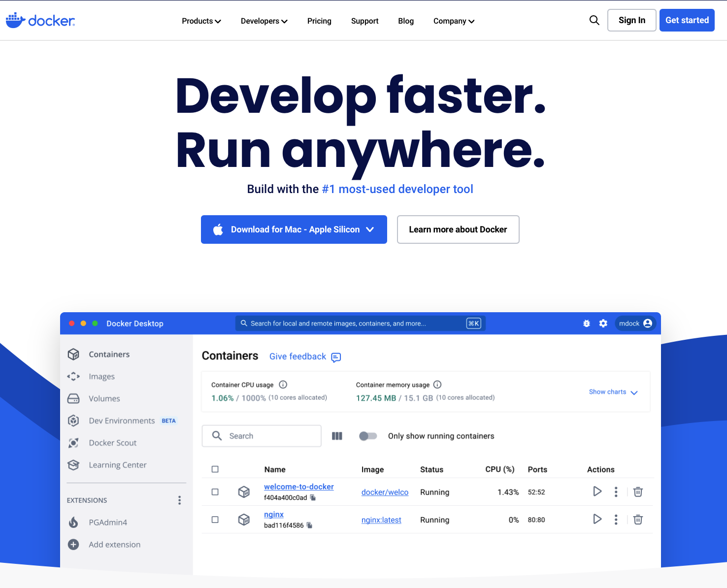Click the mdock user avatar icon
727x588 pixels.
coord(648,323)
